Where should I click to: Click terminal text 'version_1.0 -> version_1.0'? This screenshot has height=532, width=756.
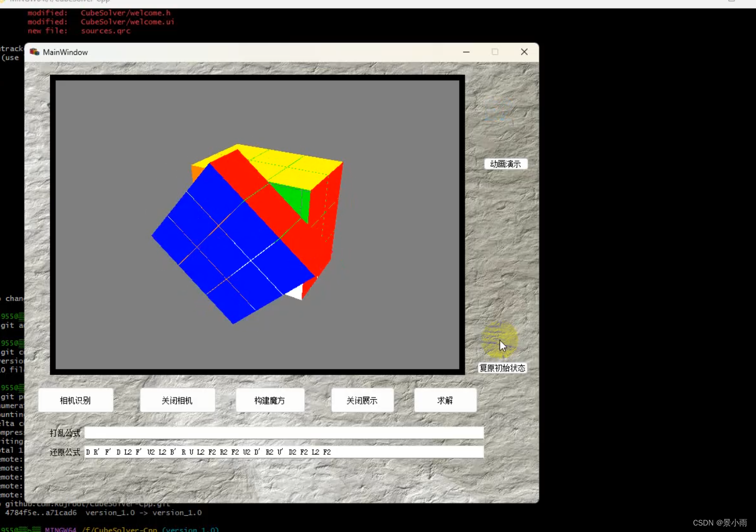click(x=144, y=512)
